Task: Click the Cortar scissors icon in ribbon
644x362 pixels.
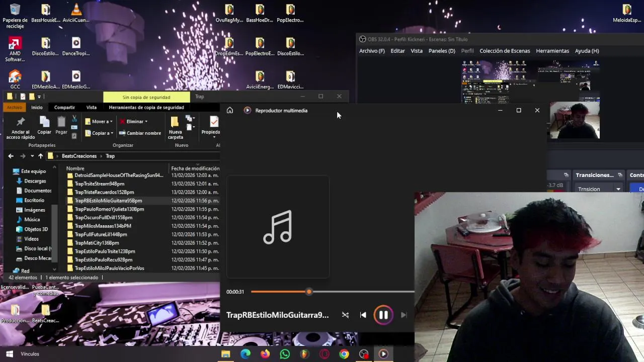Action: point(74,119)
